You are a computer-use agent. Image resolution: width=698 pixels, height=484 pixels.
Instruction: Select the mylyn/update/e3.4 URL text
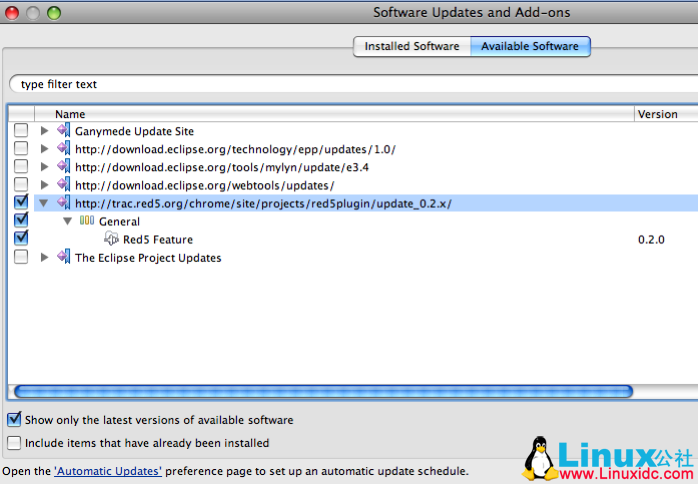pyautogui.click(x=222, y=167)
